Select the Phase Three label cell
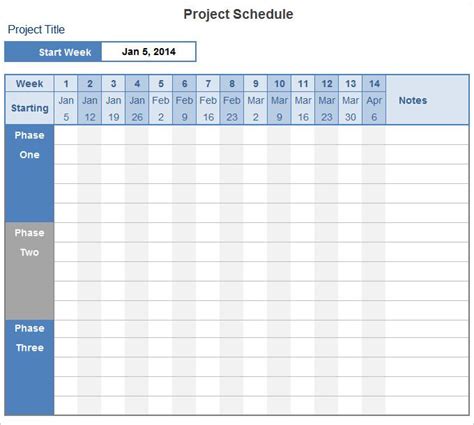 tap(29, 368)
